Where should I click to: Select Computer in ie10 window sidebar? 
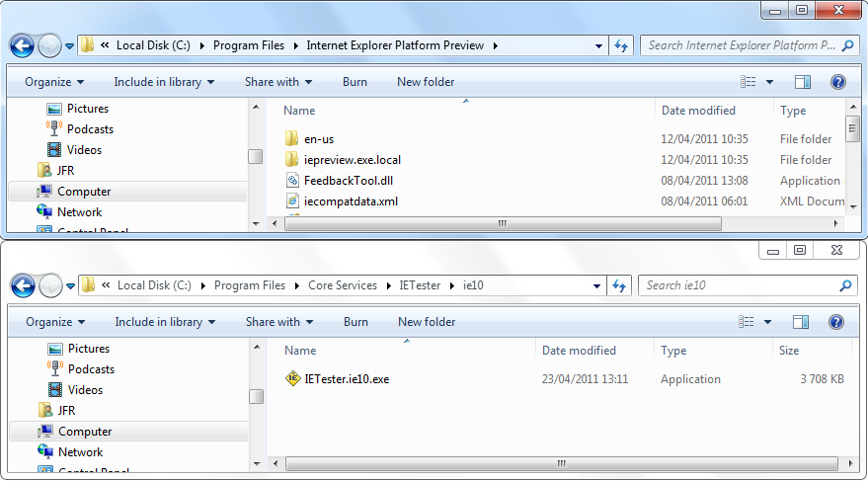[x=75, y=432]
